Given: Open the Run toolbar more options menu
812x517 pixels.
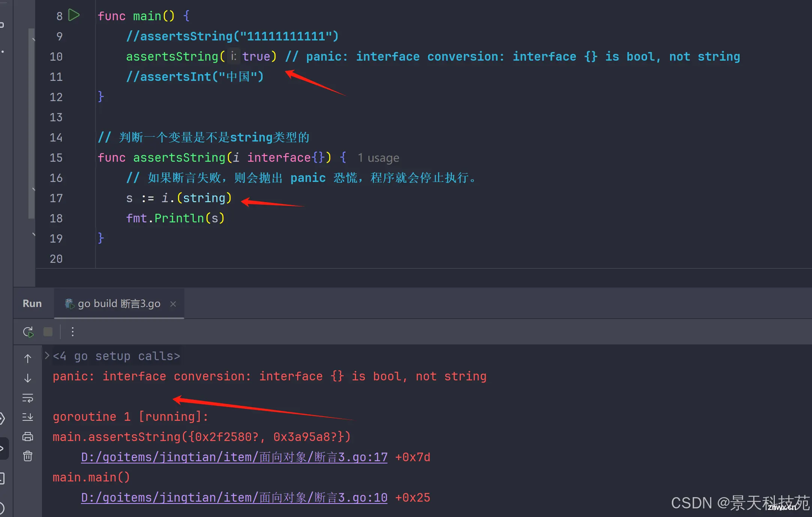Looking at the screenshot, I should coord(73,332).
